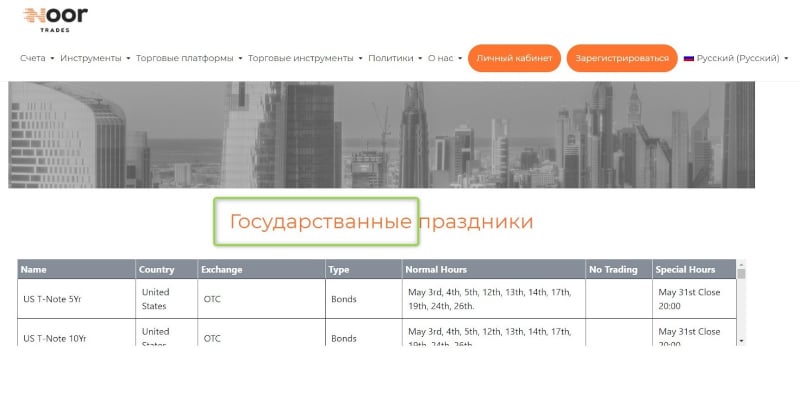800x393 pixels.
Task: Click the table scrollbar down arrow
Action: point(741,340)
